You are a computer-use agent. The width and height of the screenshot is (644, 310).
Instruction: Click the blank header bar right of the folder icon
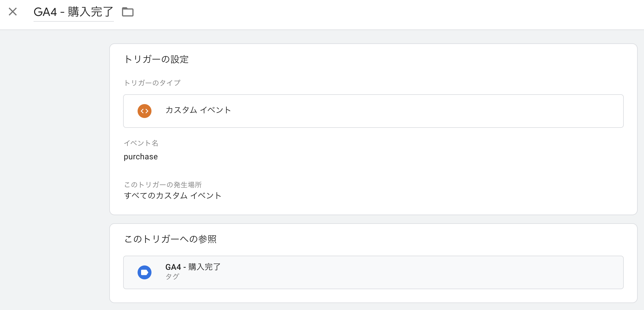[x=376, y=14]
